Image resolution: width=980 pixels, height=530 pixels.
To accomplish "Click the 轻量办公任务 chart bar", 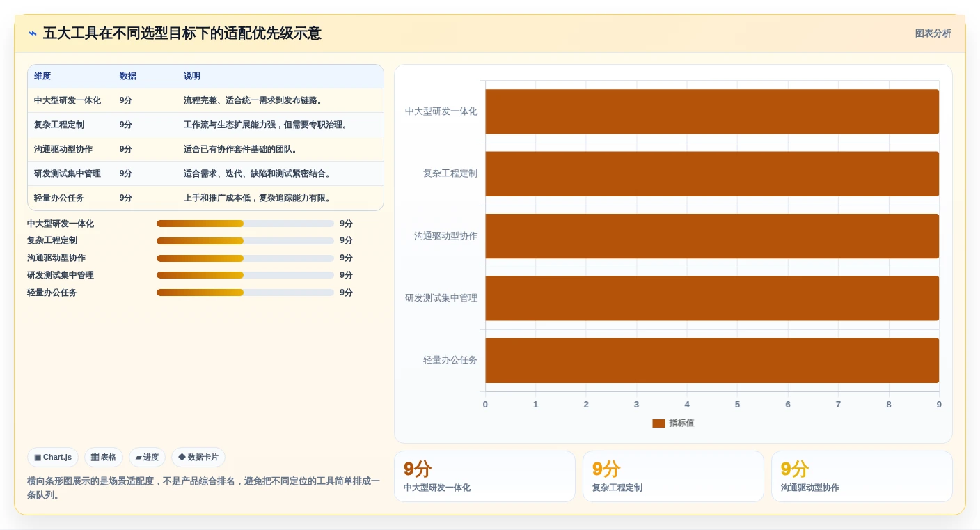I will 712,360.
